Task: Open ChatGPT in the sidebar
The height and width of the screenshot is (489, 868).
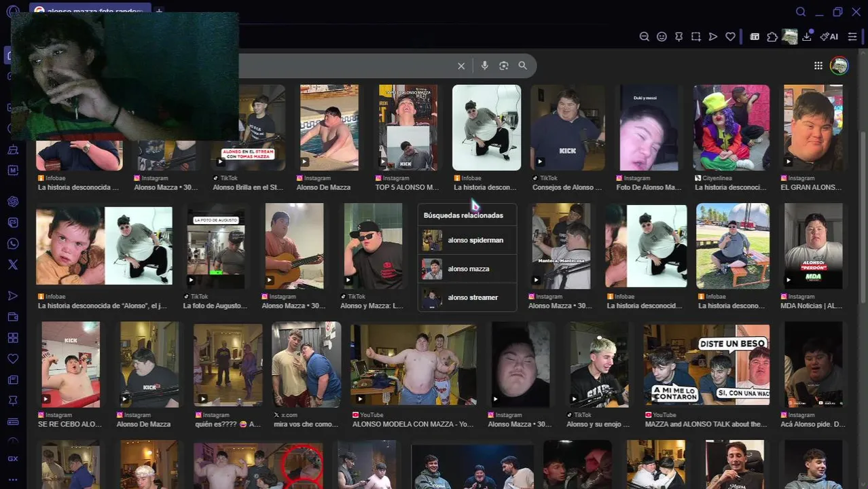Action: tap(12, 202)
